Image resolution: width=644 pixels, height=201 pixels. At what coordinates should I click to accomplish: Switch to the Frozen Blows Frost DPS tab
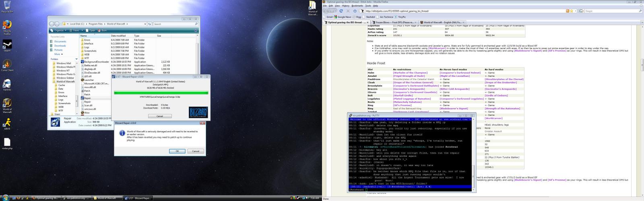[x=393, y=23]
